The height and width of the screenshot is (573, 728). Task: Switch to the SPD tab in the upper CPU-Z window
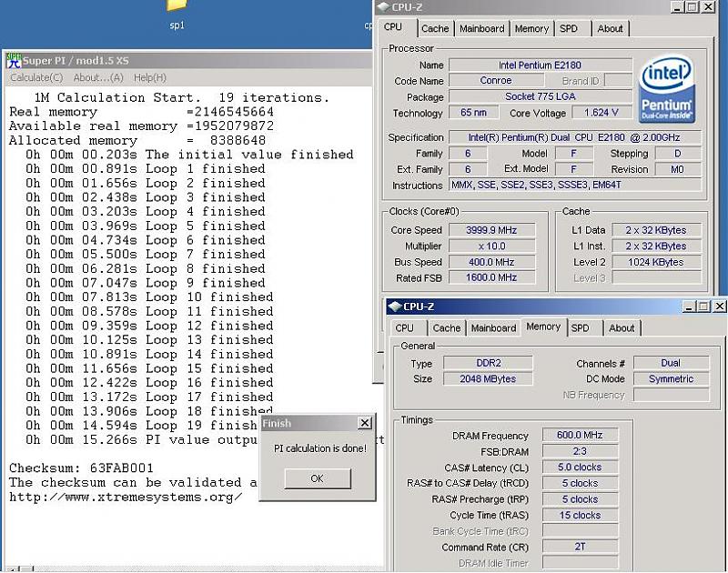click(x=569, y=28)
